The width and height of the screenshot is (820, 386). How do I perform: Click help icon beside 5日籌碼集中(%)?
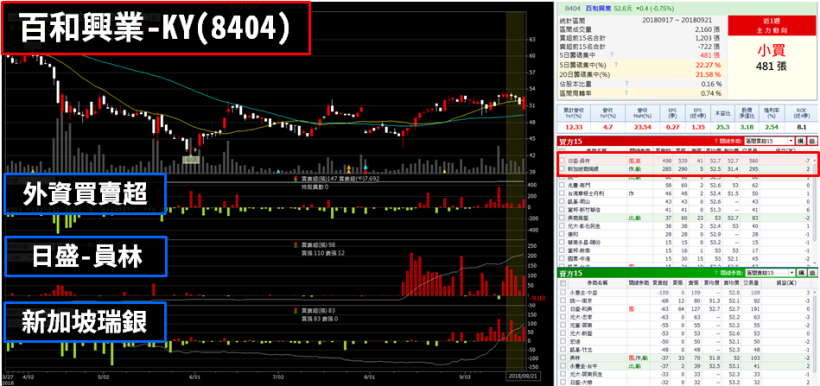(x=616, y=64)
